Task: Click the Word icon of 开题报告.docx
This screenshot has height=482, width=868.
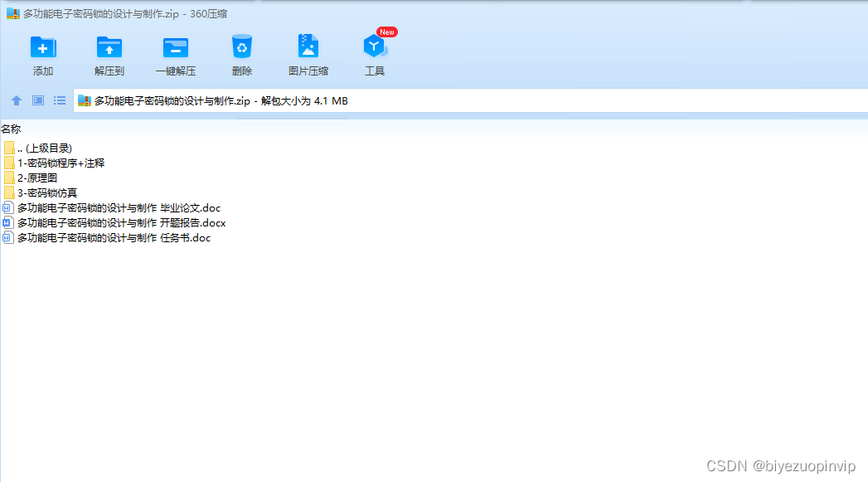Action: [7, 222]
